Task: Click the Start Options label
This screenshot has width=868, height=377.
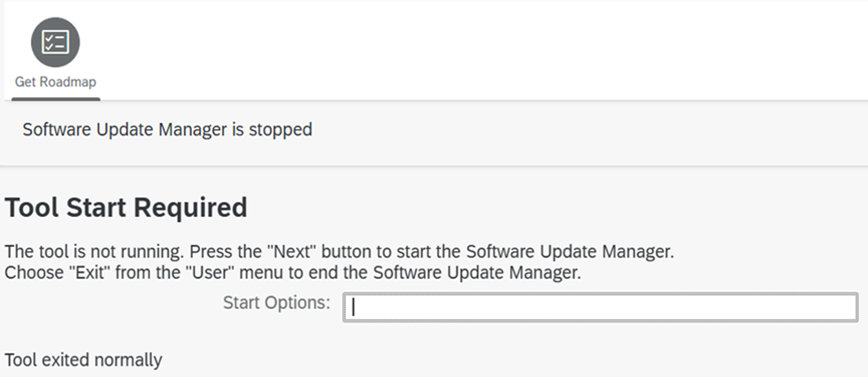Action: coord(276,303)
